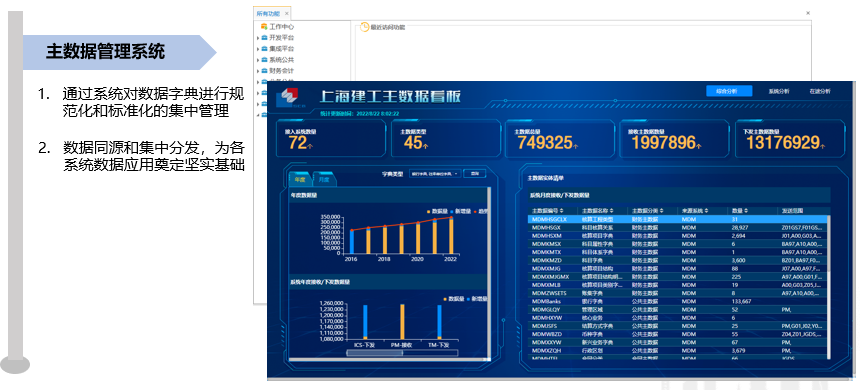Click the 财务会计 folder icon
860x390 pixels.
(264, 70)
